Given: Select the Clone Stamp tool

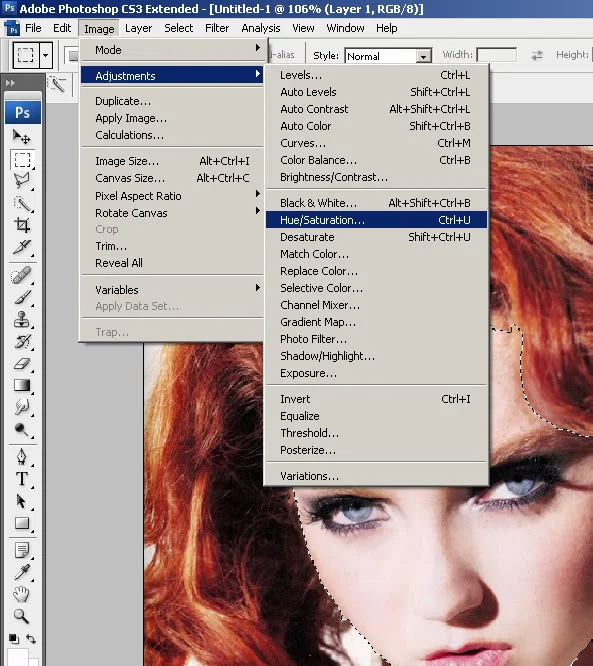Looking at the screenshot, I should tap(22, 319).
